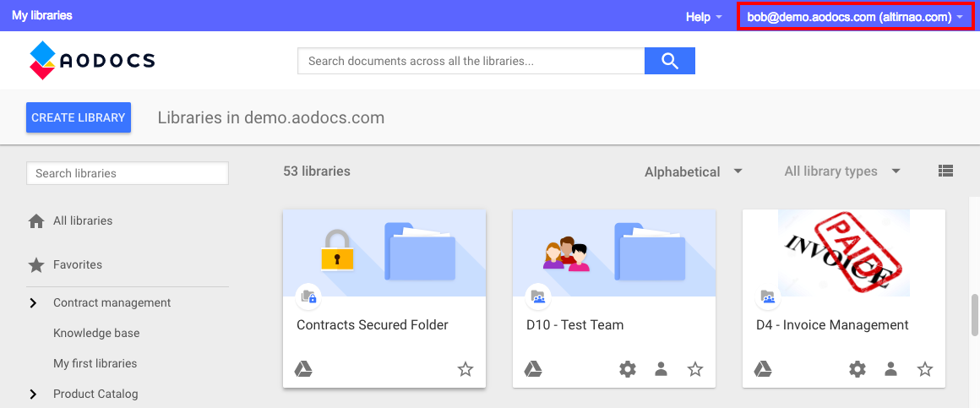Mark D4 - Invoice Management as favorite
Image resolution: width=980 pixels, height=408 pixels.
point(925,369)
